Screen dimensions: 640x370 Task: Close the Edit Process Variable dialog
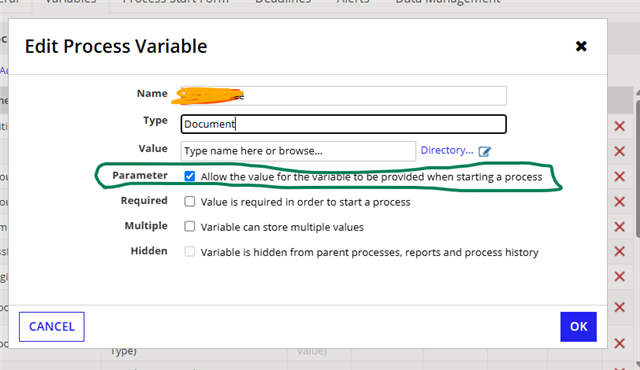(x=581, y=46)
